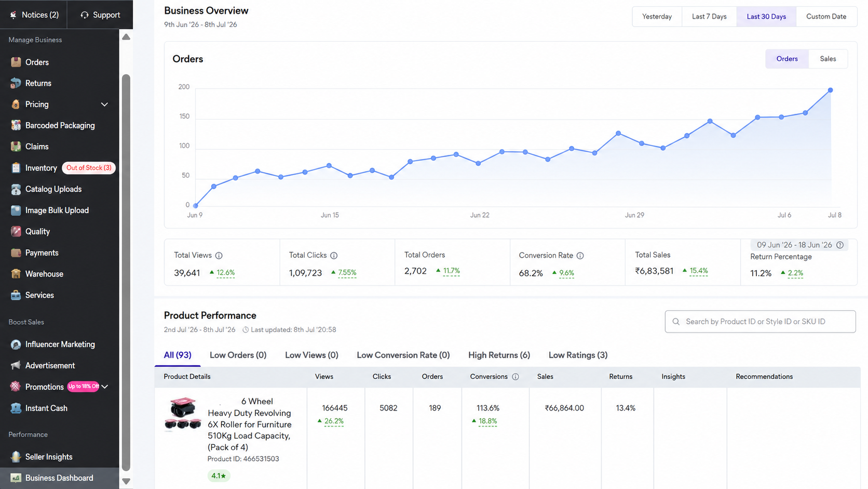
Task: Click the Total Clicks info icon
Action: tap(334, 256)
